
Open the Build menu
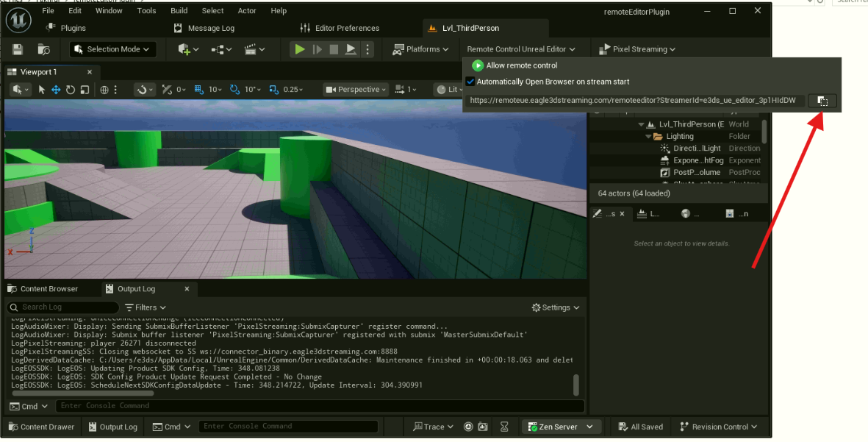(179, 11)
